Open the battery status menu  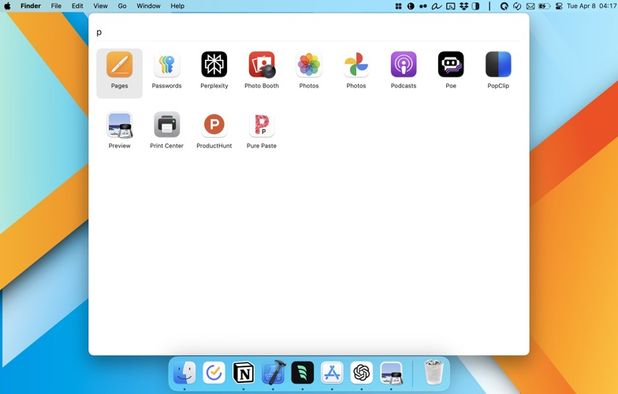(x=544, y=6)
